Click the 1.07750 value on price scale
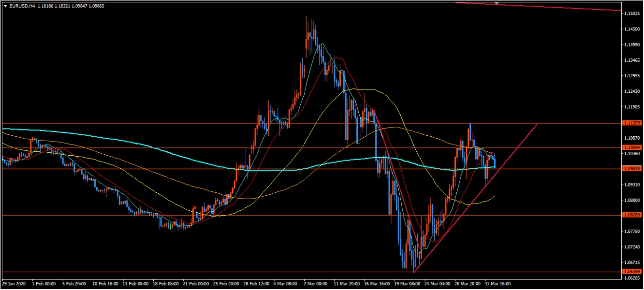 (x=632, y=232)
